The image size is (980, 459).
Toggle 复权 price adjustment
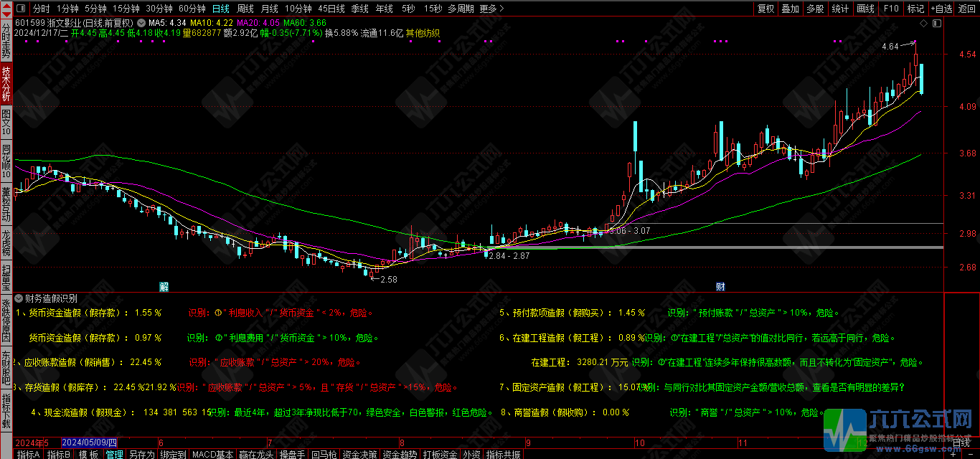point(766,9)
